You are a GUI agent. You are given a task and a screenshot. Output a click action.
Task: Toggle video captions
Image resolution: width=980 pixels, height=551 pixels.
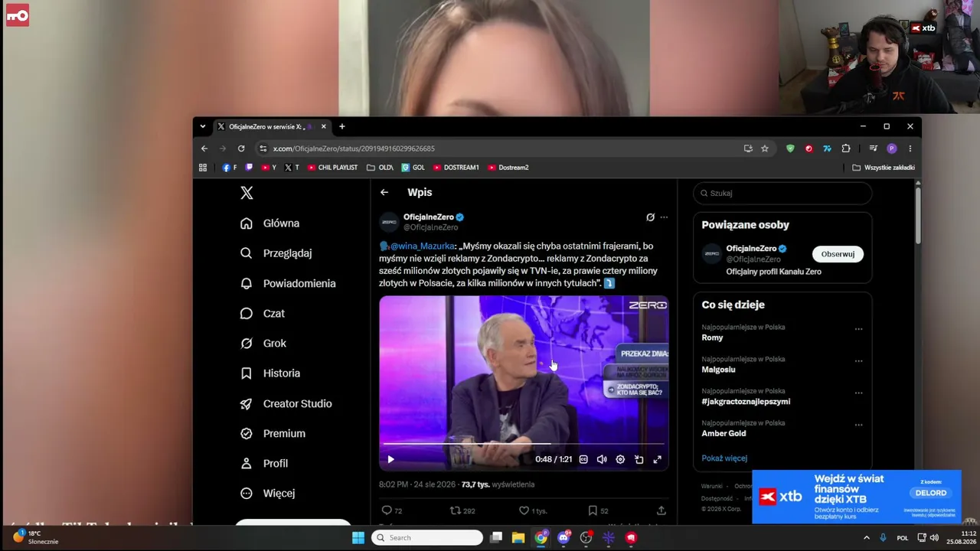583,459
